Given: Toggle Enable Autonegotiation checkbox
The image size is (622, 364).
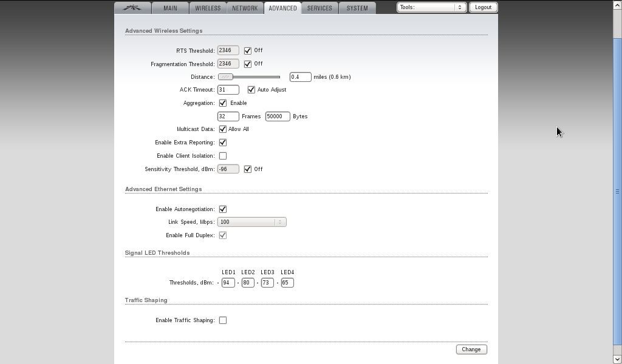Looking at the screenshot, I should tap(223, 209).
